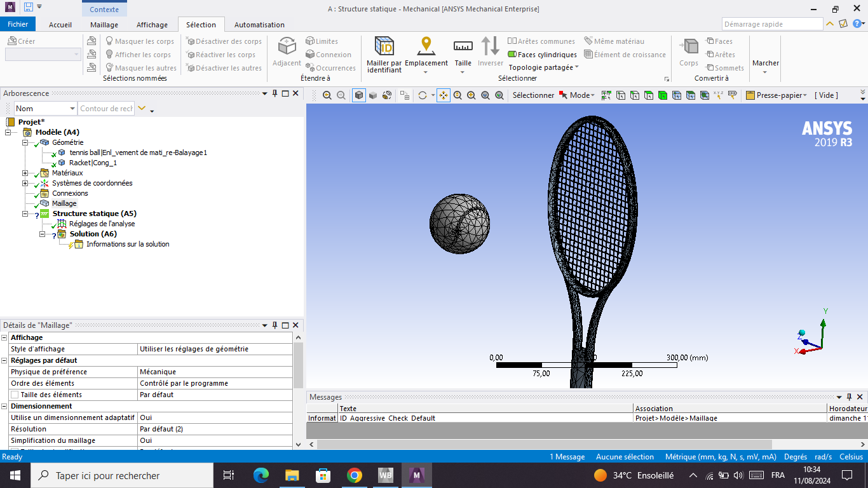Open the Nom filter dropdown
The image size is (868, 488).
[71, 109]
